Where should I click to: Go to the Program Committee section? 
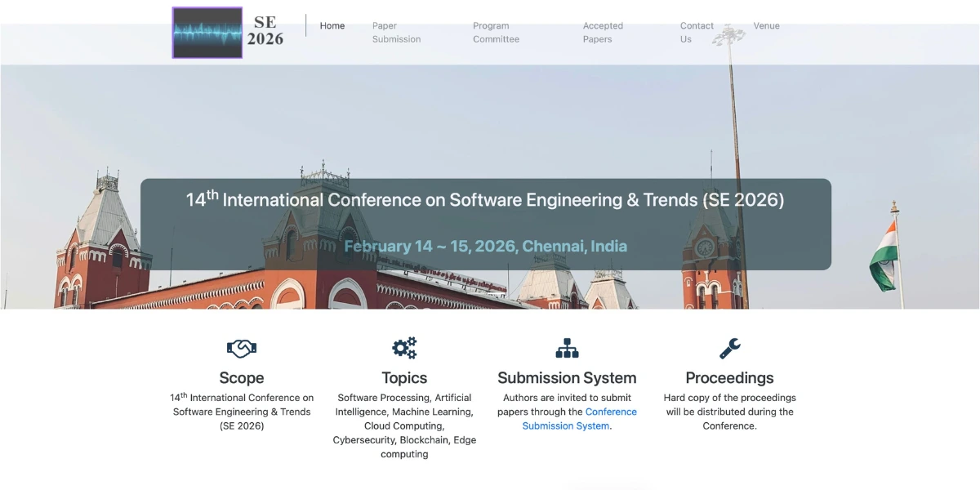pyautogui.click(x=497, y=32)
